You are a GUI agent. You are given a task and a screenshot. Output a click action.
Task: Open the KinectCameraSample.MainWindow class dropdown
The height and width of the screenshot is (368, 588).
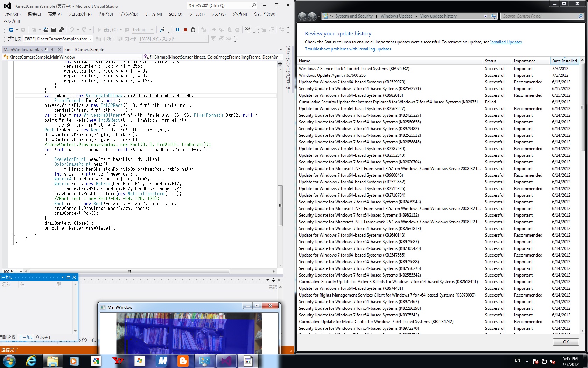pos(140,57)
